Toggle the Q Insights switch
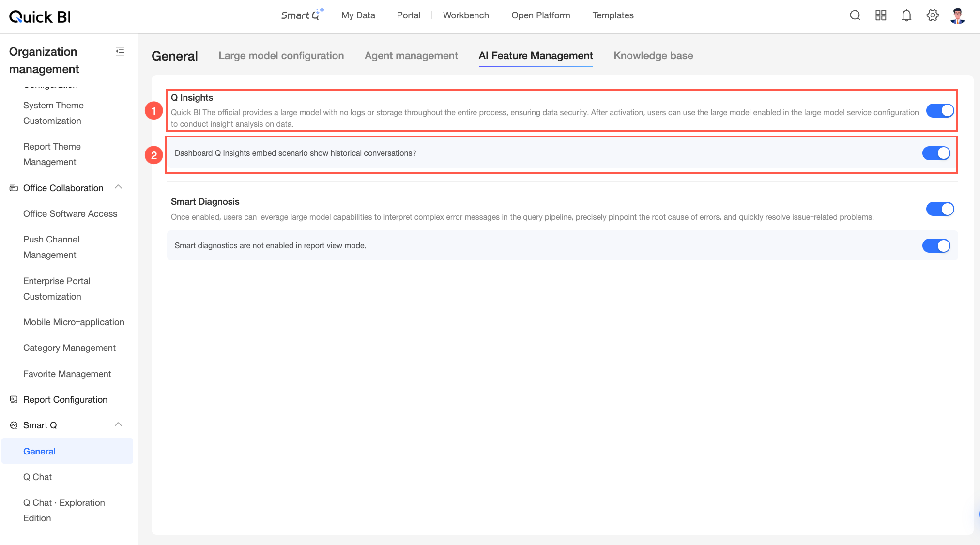This screenshot has width=980, height=545. click(940, 111)
